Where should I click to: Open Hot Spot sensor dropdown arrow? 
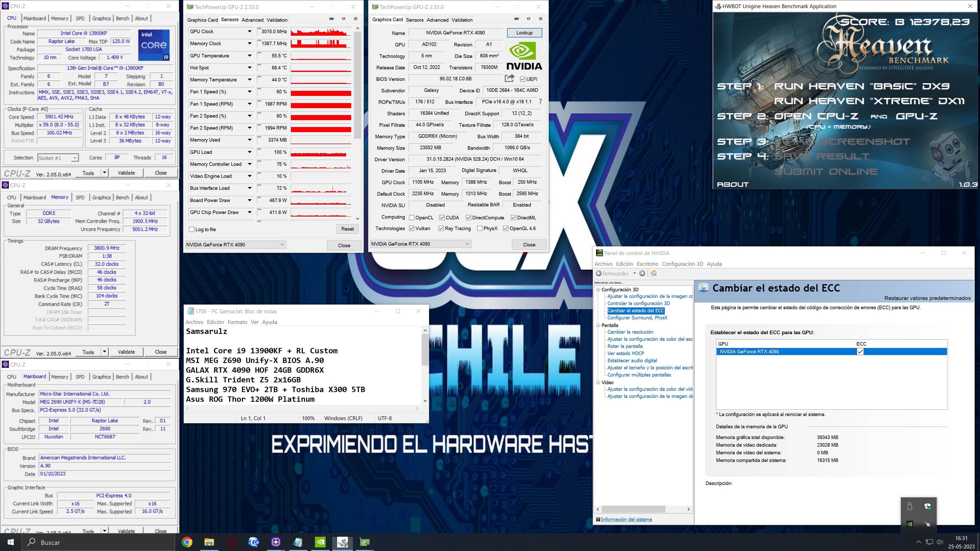coord(250,68)
